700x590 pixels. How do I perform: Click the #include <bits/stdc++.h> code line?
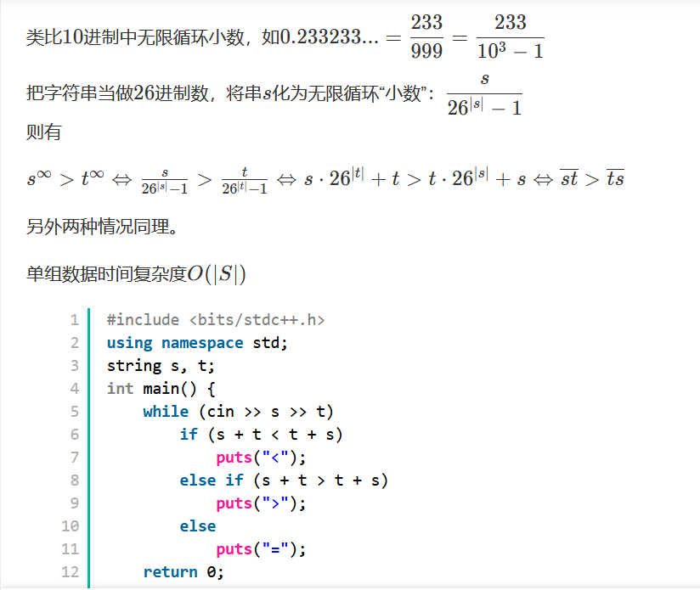click(216, 320)
